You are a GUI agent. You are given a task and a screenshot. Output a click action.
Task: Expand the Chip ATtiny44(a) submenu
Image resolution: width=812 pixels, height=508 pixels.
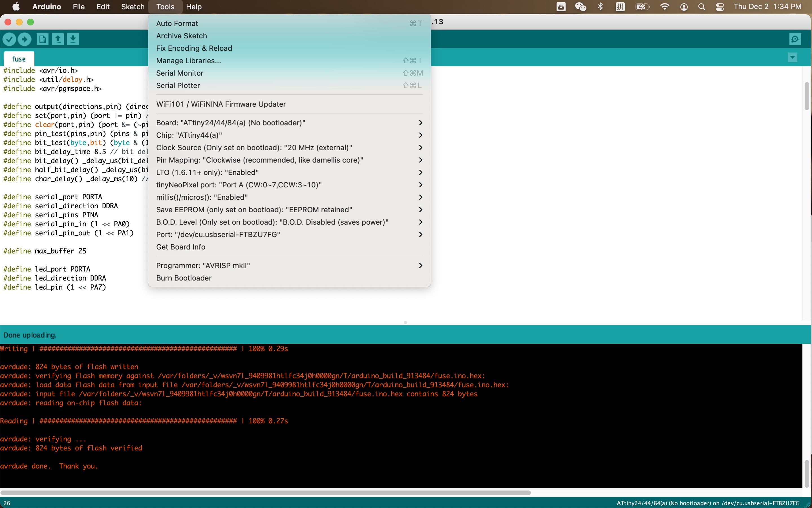(x=289, y=135)
